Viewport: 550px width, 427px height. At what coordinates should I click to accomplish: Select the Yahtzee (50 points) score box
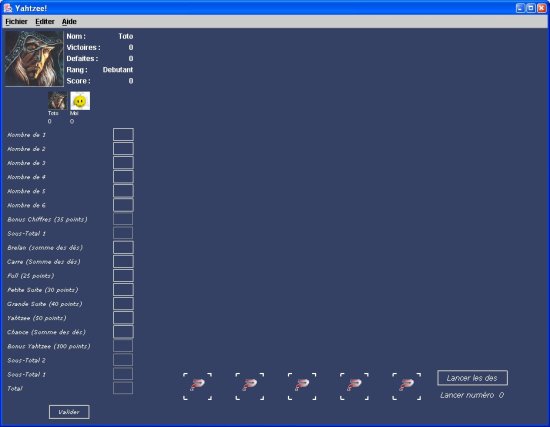pyautogui.click(x=123, y=318)
